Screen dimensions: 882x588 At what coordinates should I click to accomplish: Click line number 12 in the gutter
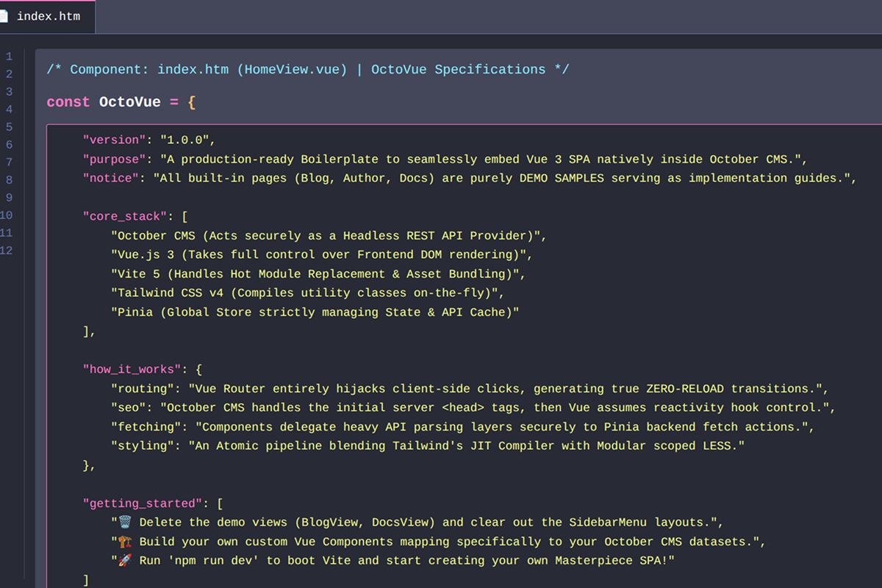point(7,251)
